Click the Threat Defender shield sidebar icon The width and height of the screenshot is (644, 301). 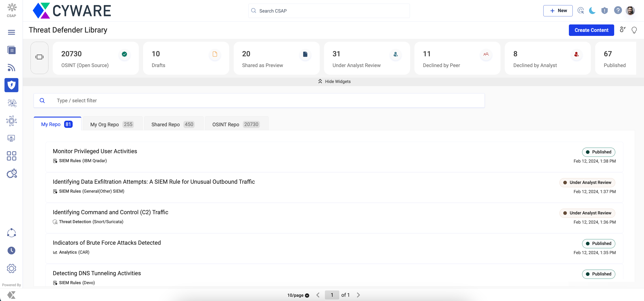tap(11, 85)
